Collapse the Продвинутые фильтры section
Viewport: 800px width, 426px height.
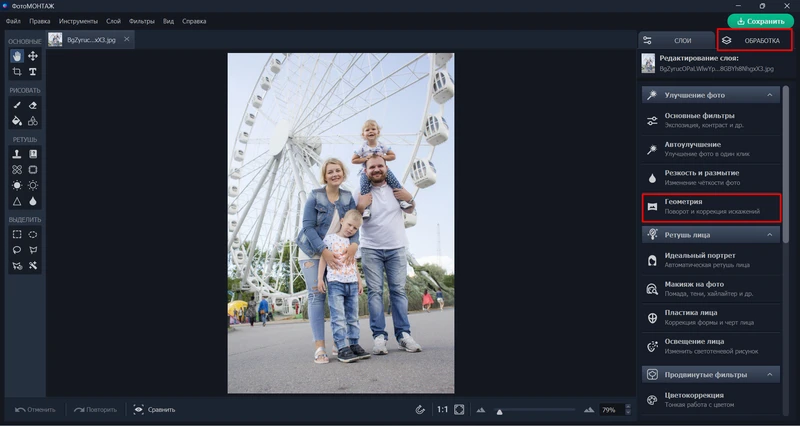pyautogui.click(x=769, y=374)
